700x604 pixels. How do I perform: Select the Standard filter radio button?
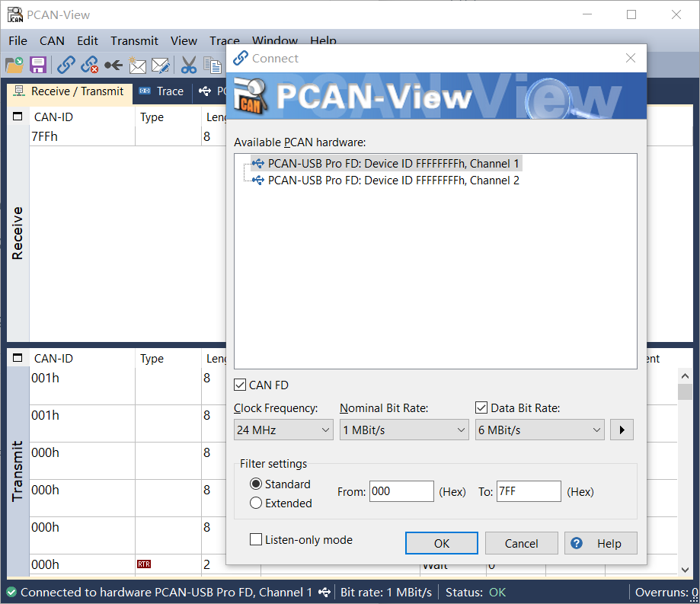[256, 484]
